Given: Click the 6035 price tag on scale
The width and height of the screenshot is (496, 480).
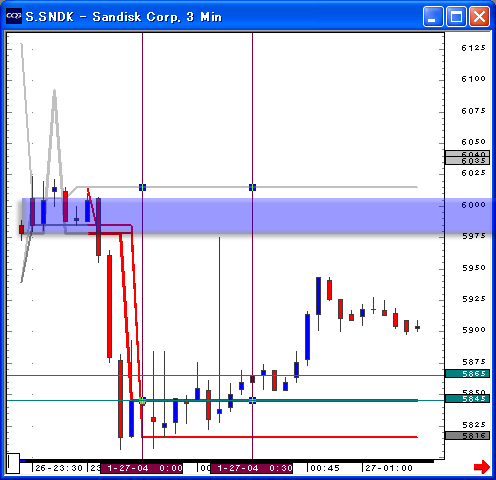Looking at the screenshot, I should tap(467, 161).
